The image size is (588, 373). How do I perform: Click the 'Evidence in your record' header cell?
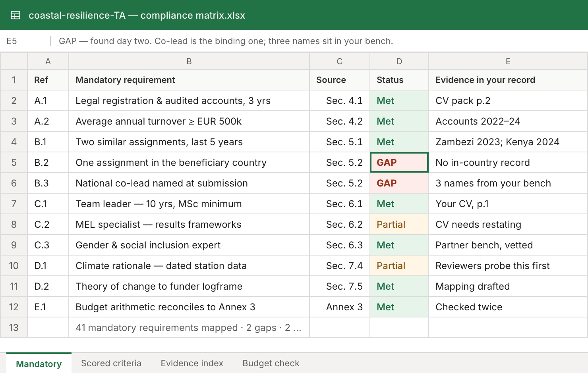508,80
